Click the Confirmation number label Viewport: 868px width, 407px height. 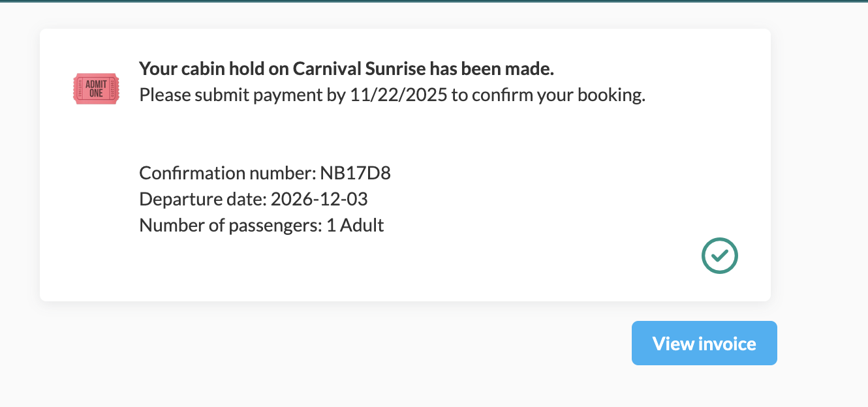pyautogui.click(x=227, y=173)
